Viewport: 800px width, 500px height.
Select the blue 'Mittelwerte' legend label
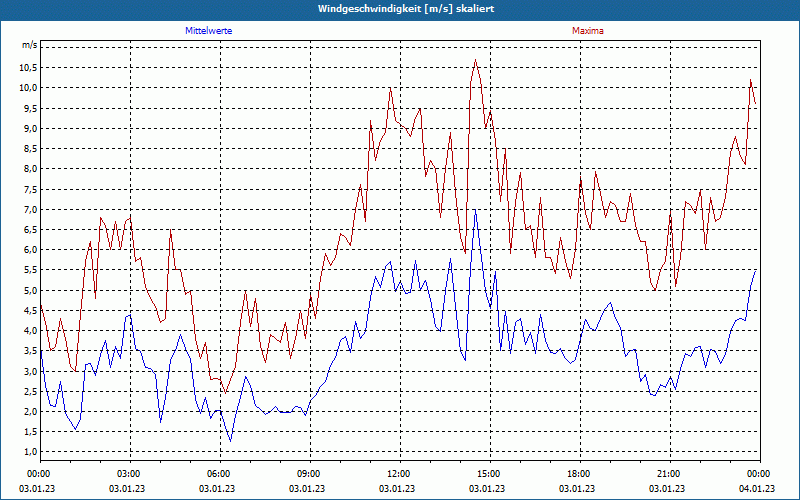pos(209,31)
